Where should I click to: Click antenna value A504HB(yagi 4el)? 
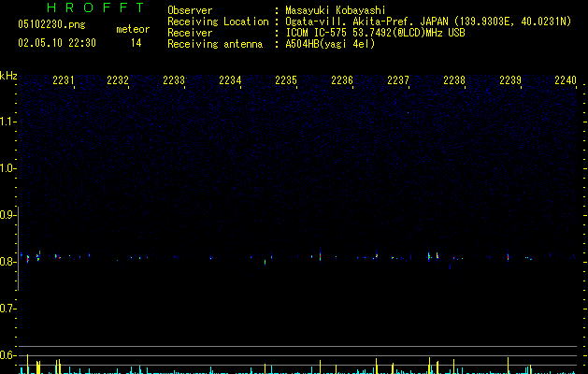pyautogui.click(x=330, y=44)
